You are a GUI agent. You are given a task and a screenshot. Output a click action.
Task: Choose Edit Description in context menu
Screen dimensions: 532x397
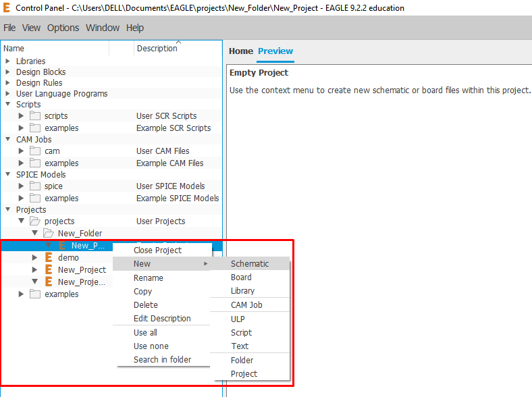pyautogui.click(x=161, y=319)
